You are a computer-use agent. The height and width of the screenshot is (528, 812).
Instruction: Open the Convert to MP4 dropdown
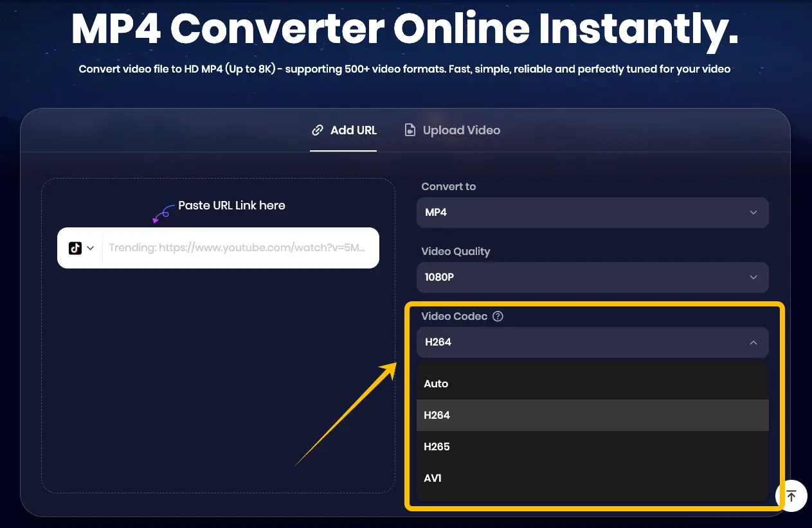[591, 213]
